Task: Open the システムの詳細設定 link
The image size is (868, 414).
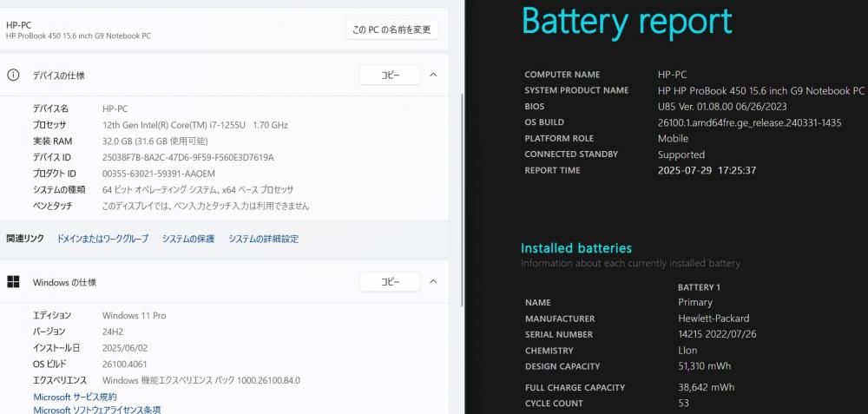Action: pos(264,239)
